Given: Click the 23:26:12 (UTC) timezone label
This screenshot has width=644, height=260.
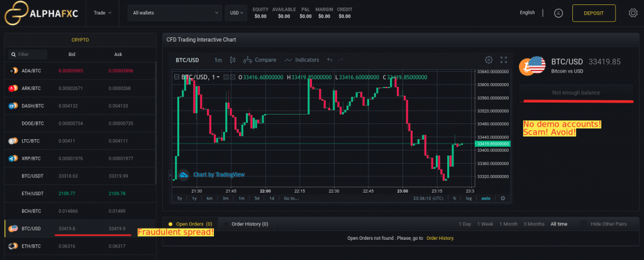Looking at the screenshot, I should point(428,198).
